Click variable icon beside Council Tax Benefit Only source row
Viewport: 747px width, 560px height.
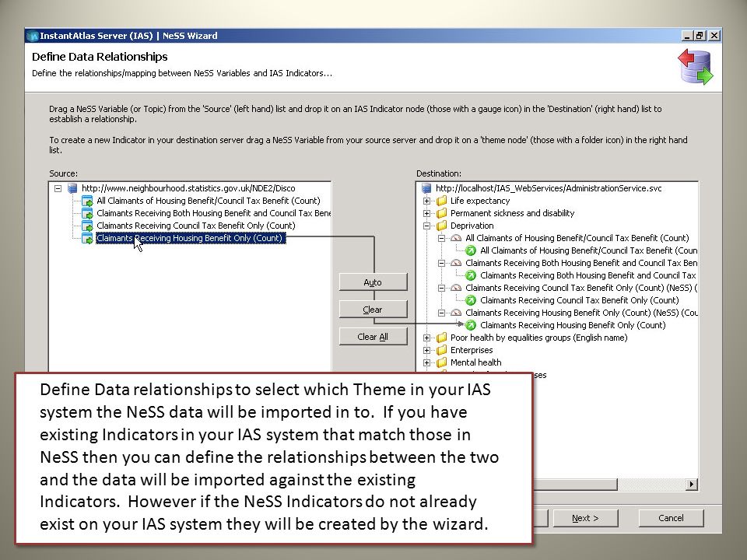coord(87,226)
